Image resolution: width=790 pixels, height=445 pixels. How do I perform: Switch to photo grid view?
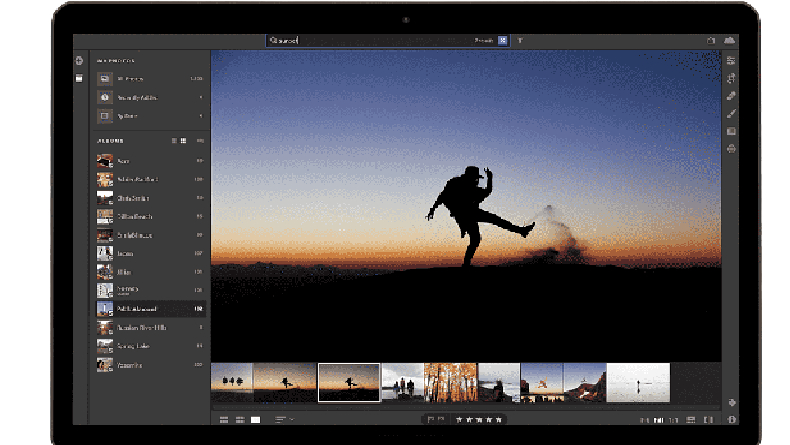[224, 419]
